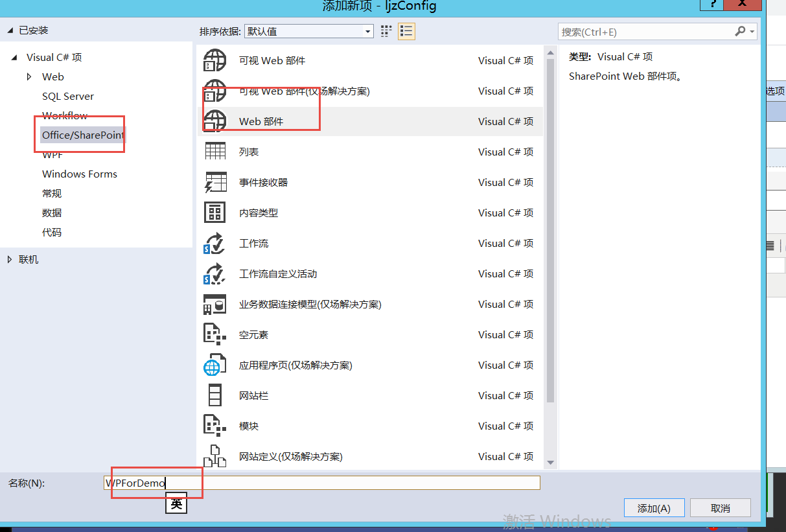Click the 网站定义 icon

215,456
